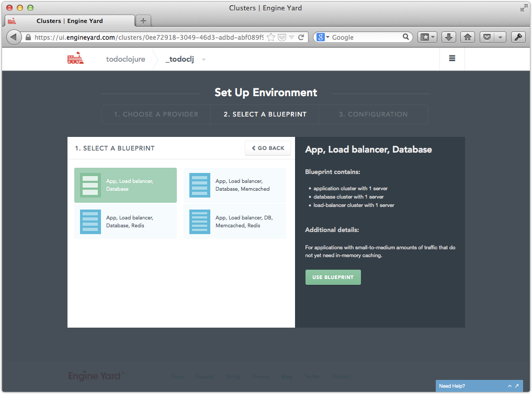Open the URL history dropdown arrow
The width and height of the screenshot is (532, 394).
(x=291, y=37)
